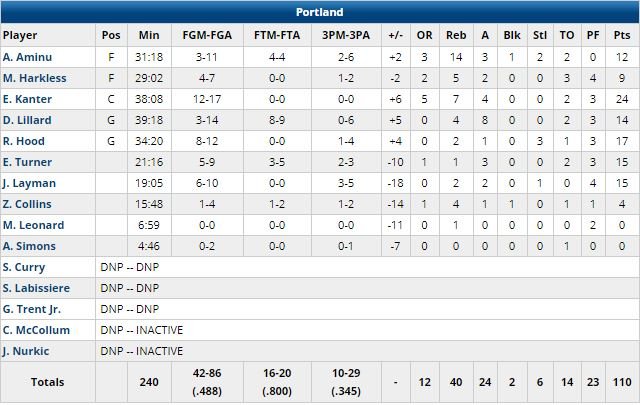Image resolution: width=640 pixels, height=405 pixels.
Task: Click S. Labissiere's name
Action: click(x=36, y=288)
